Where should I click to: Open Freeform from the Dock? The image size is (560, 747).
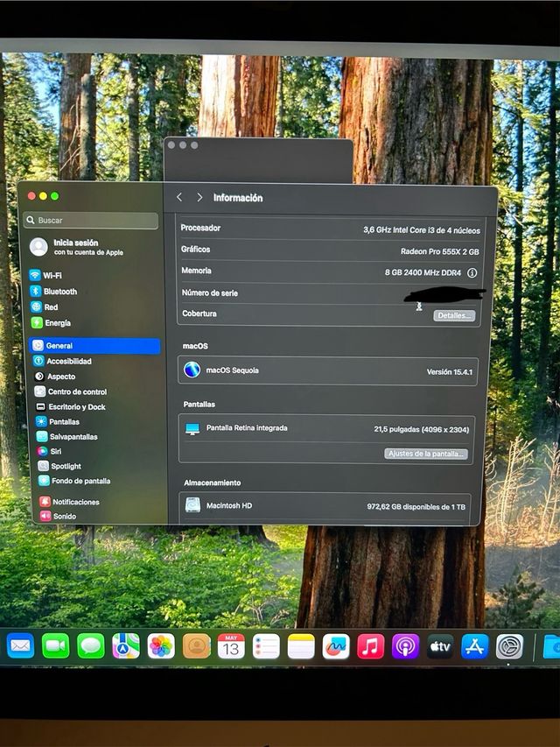tap(336, 646)
